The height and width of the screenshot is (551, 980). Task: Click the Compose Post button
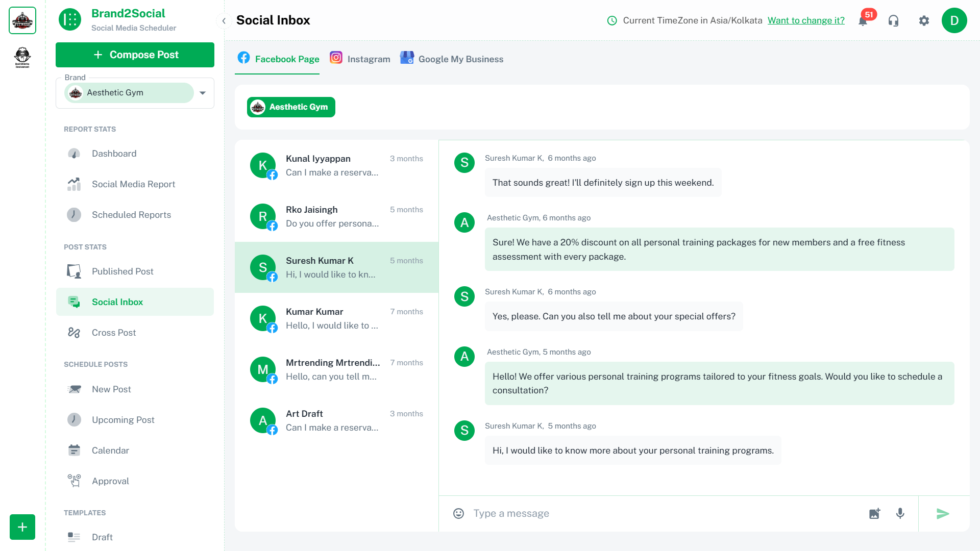click(x=135, y=55)
